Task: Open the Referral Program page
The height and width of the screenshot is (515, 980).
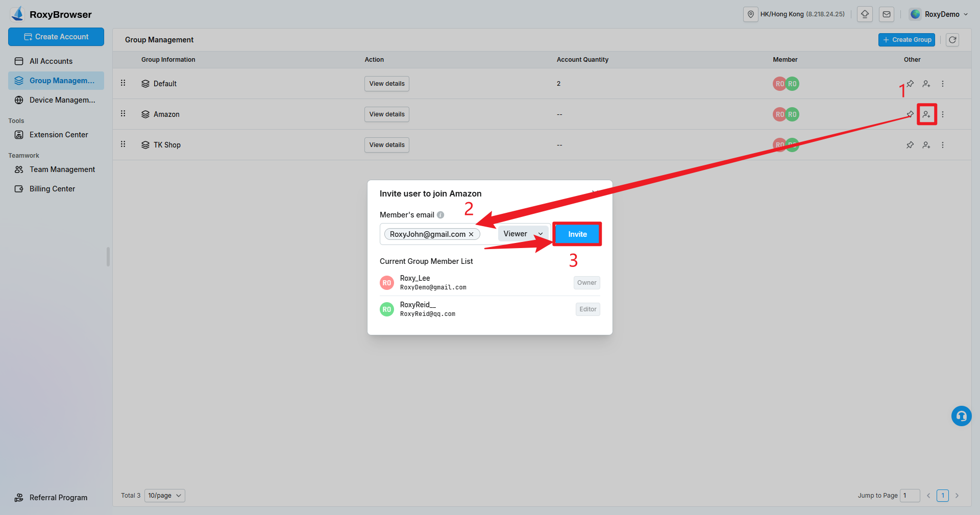Action: point(56,498)
